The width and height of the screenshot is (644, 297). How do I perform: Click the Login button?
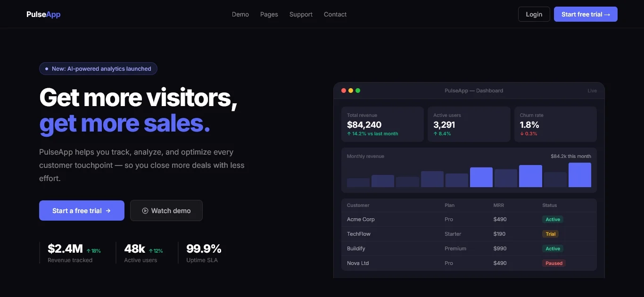534,14
